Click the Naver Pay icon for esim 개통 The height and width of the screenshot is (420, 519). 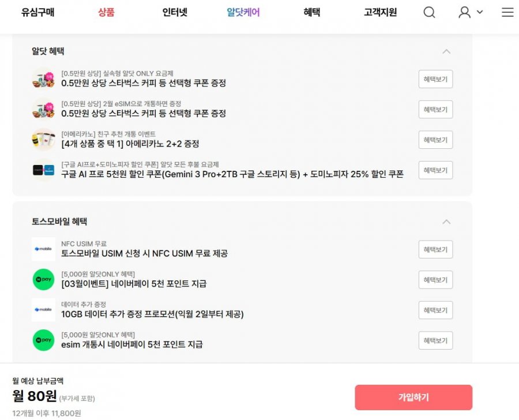coord(43,340)
